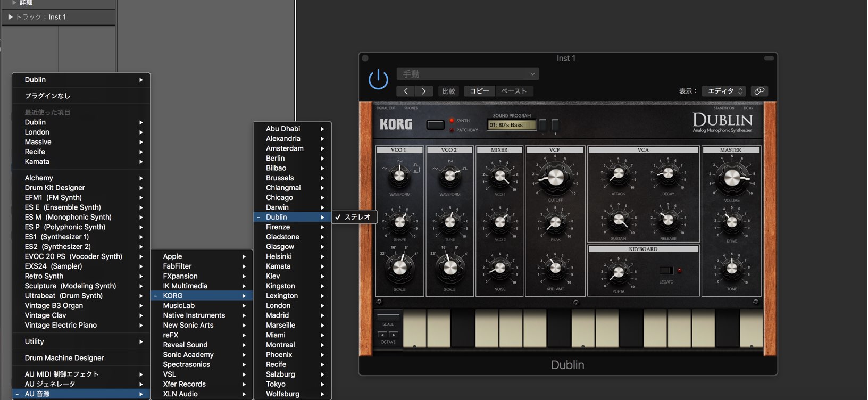Toggle the LEGATO switch
The image size is (868, 400).
666,270
